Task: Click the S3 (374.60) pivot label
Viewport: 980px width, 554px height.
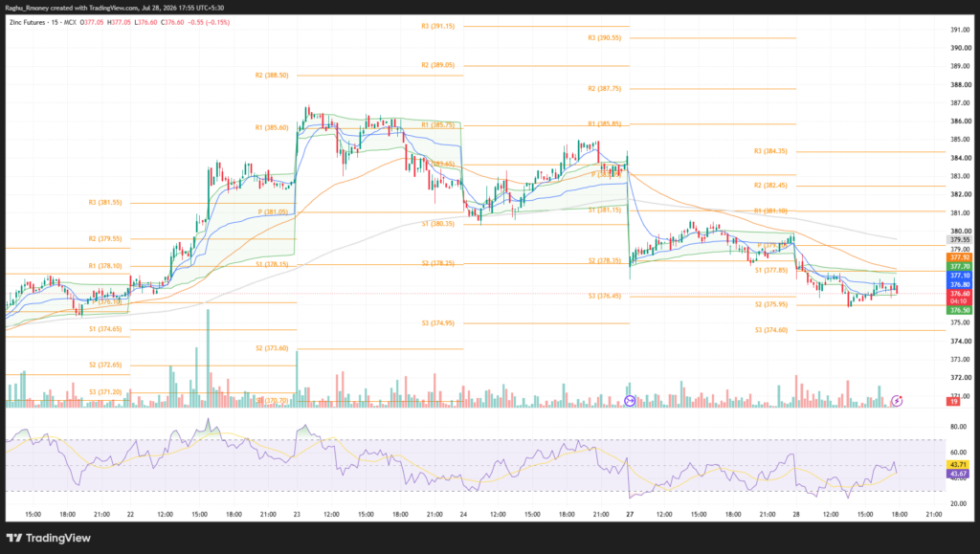Action: point(770,330)
